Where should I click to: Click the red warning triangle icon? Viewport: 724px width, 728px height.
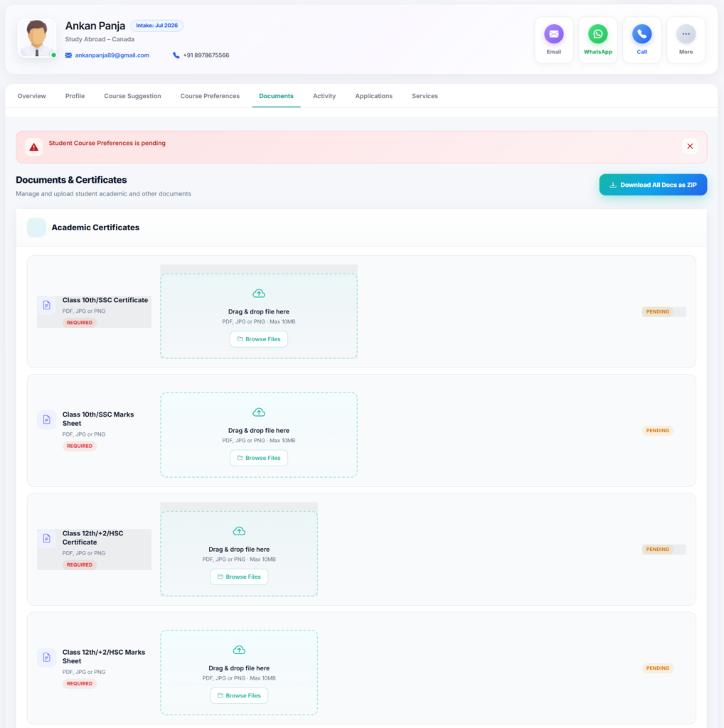(x=34, y=147)
